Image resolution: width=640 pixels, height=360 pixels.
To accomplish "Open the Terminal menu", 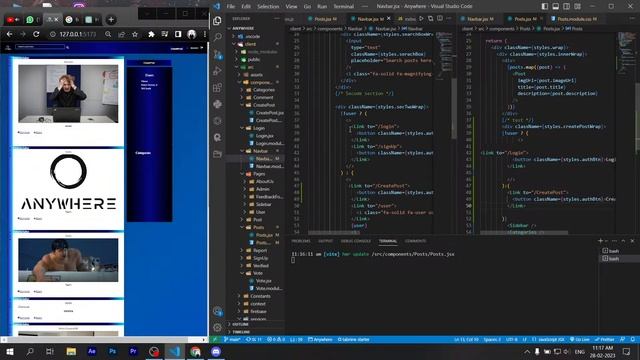I will coord(343,6).
